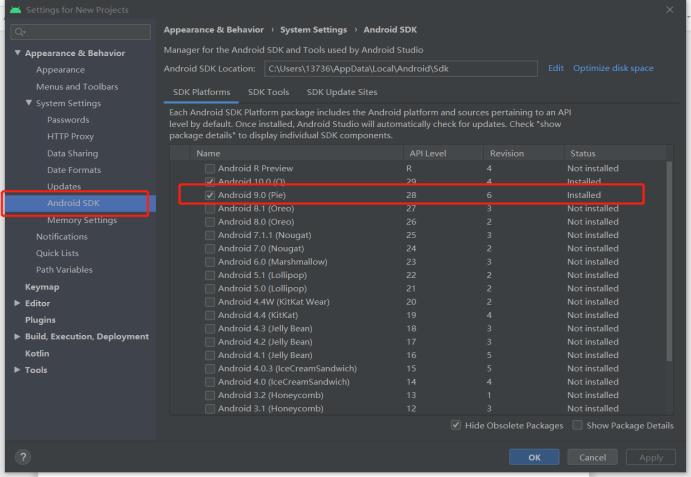
Task: Open Memory Settings item
Action: [x=82, y=220]
